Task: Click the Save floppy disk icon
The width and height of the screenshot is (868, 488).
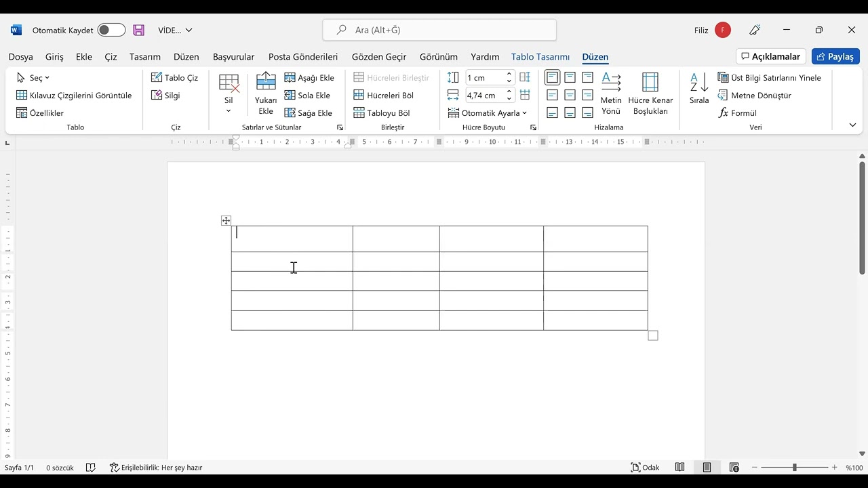Action: (x=138, y=30)
